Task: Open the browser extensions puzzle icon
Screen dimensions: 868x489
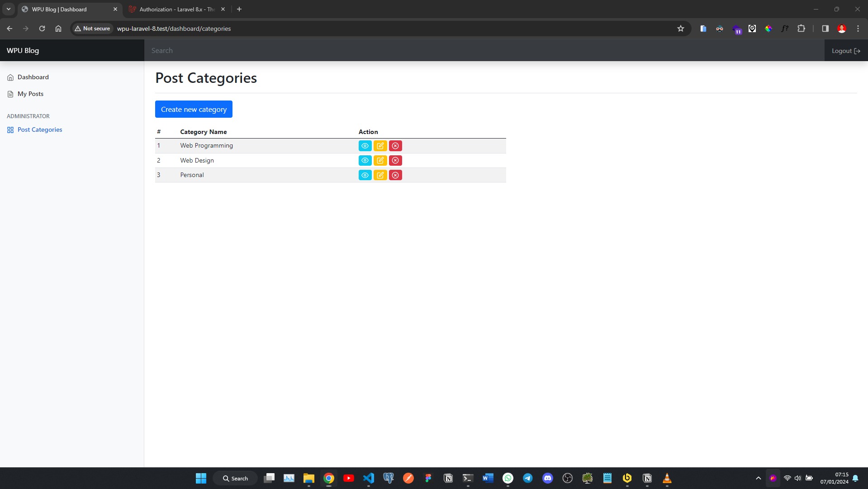Action: pyautogui.click(x=801, y=28)
